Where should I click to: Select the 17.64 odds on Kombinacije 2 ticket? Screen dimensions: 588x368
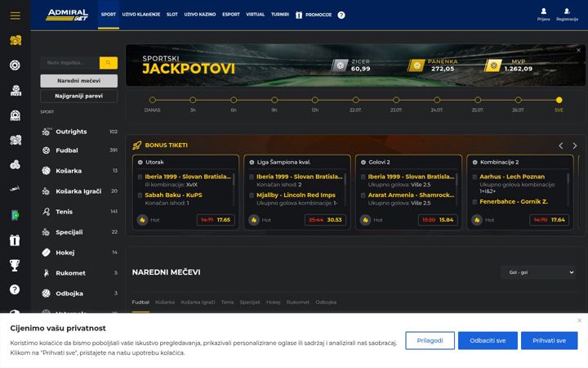(550, 220)
